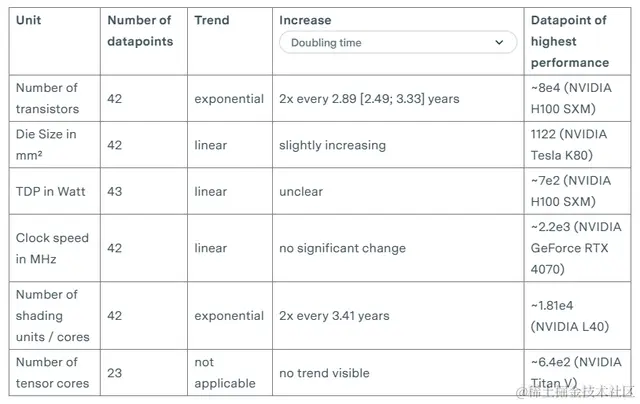Select the Datapoint of highest performance header
The image size is (640, 404).
(x=570, y=41)
